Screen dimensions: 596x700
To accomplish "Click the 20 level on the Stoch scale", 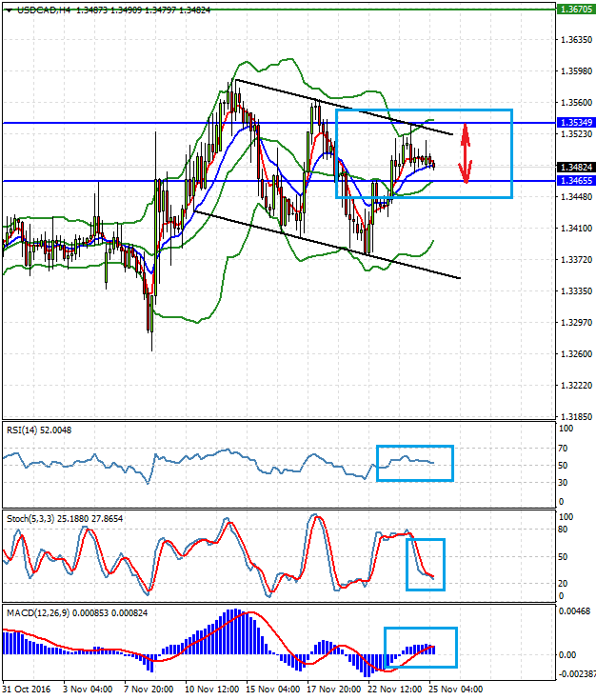I will pyautogui.click(x=563, y=584).
